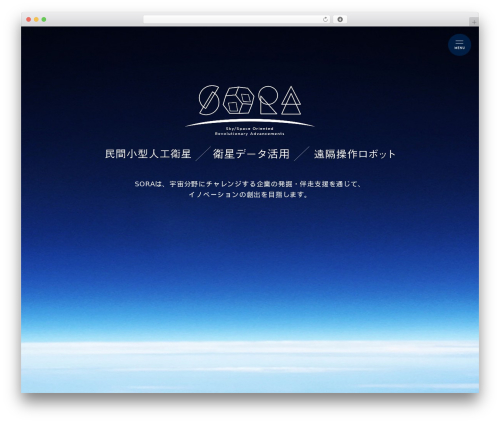
Task: Click the download icon beside address bar
Action: tap(340, 19)
